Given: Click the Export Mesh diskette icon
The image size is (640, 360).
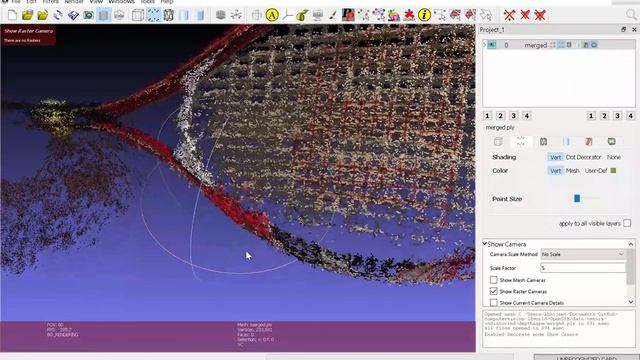Looking at the screenshot, I should (x=73, y=16).
